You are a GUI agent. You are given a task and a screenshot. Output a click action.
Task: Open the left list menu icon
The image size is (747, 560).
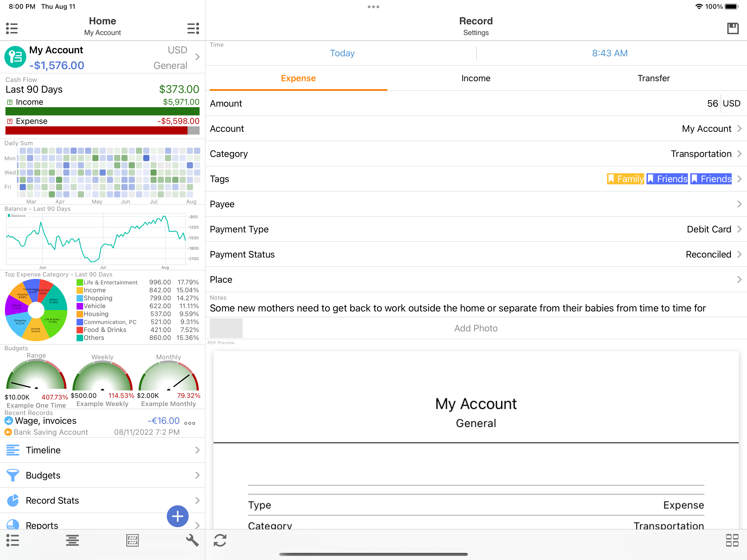coord(12,28)
